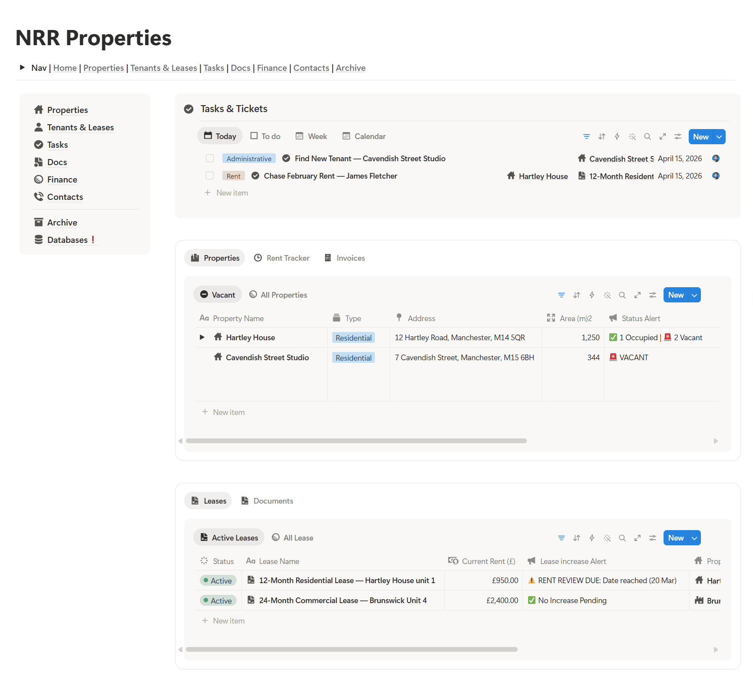Open search in the Tasks & Tickets toolbar

(x=647, y=136)
